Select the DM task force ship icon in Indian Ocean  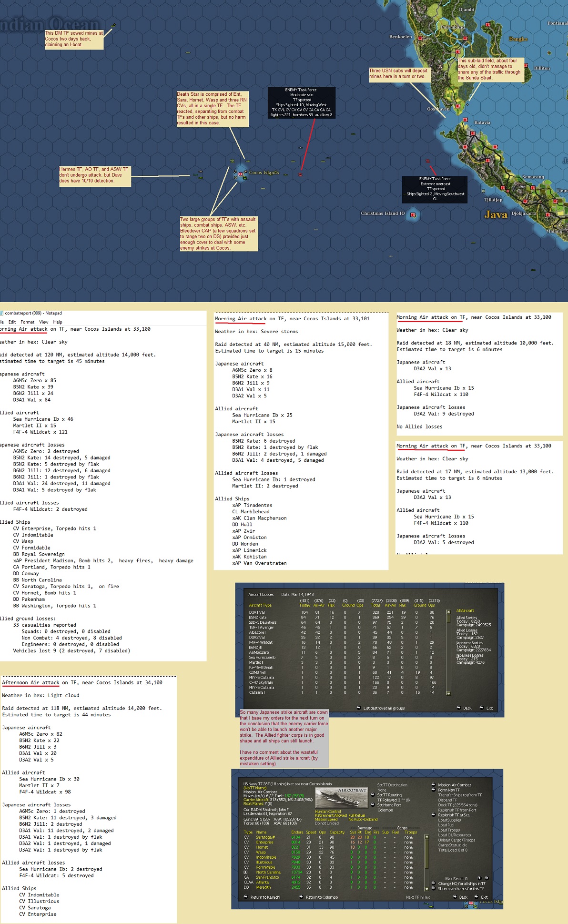(x=113, y=25)
